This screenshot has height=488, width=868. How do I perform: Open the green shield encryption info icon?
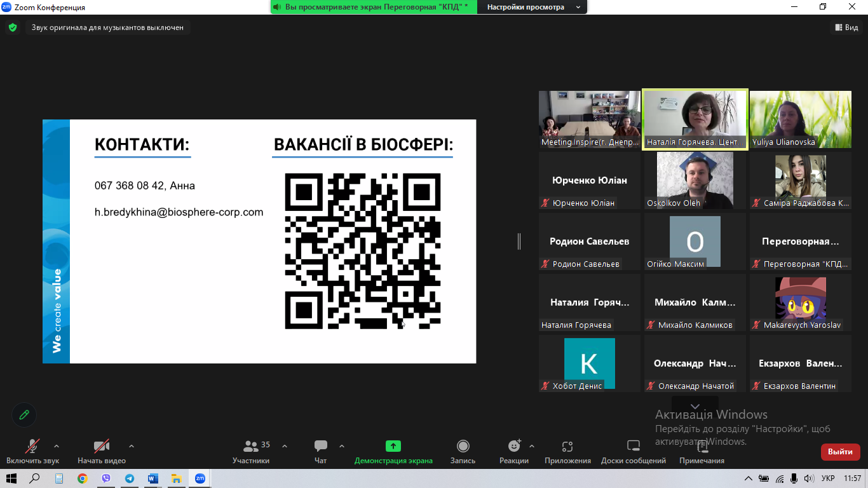click(12, 27)
